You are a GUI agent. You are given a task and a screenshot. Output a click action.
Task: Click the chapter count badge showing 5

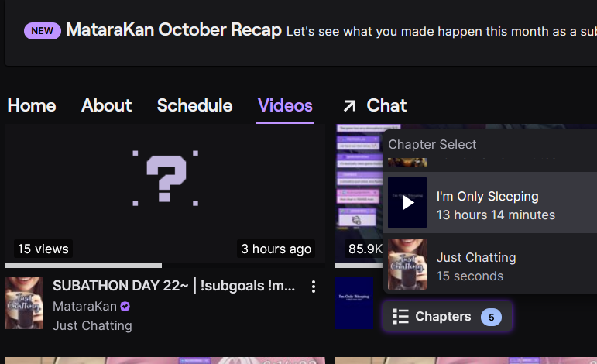[491, 317]
